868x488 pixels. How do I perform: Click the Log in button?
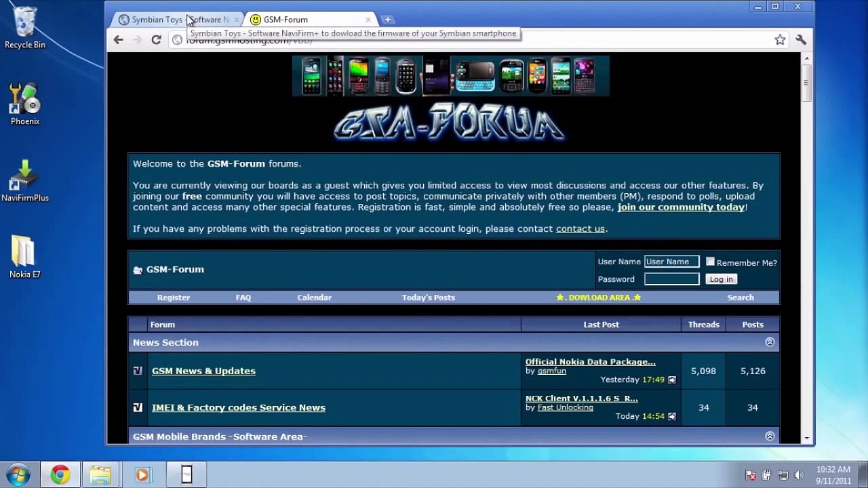pos(722,279)
